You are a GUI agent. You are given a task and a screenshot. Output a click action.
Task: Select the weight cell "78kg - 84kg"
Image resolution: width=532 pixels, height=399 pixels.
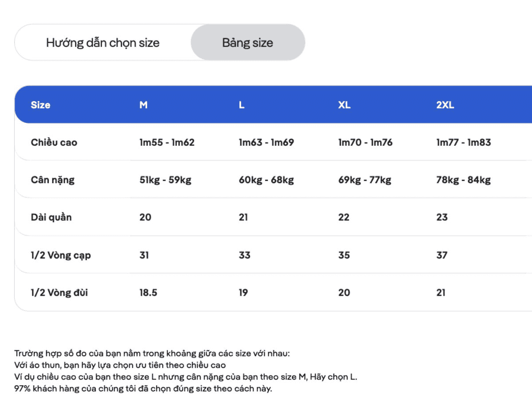pos(463,180)
